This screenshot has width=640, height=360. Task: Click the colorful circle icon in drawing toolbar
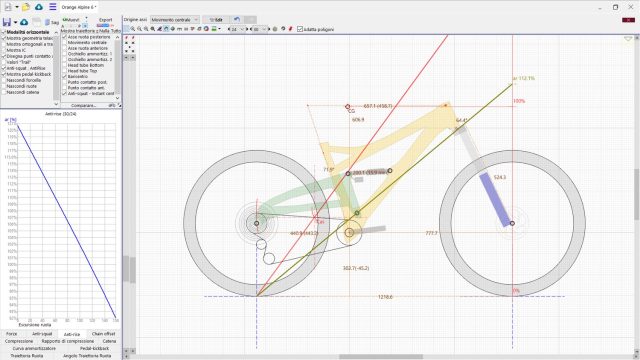coord(206,29)
